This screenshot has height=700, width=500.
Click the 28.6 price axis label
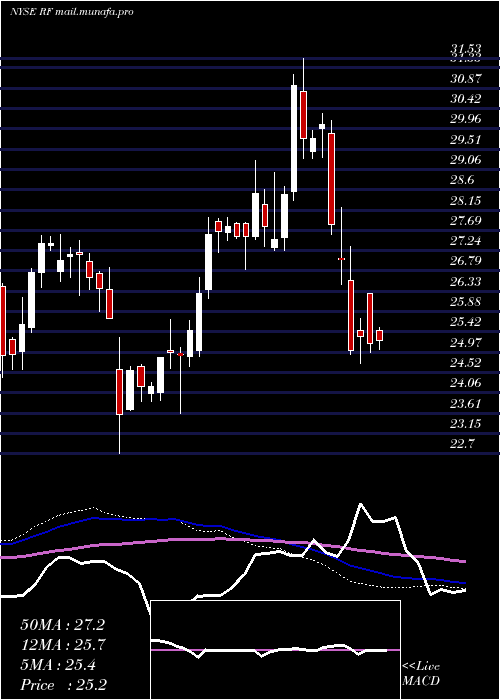(462, 180)
